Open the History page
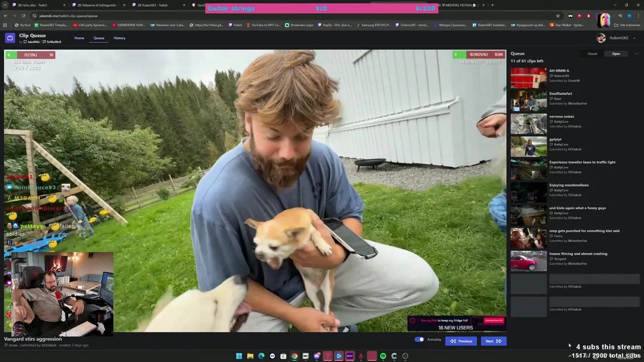This screenshot has width=644, height=362. [x=119, y=38]
